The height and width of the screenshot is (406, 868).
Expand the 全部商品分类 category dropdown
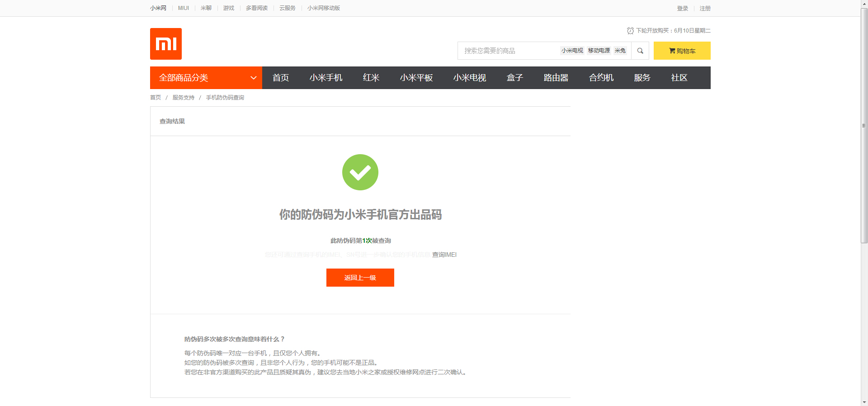click(x=206, y=78)
